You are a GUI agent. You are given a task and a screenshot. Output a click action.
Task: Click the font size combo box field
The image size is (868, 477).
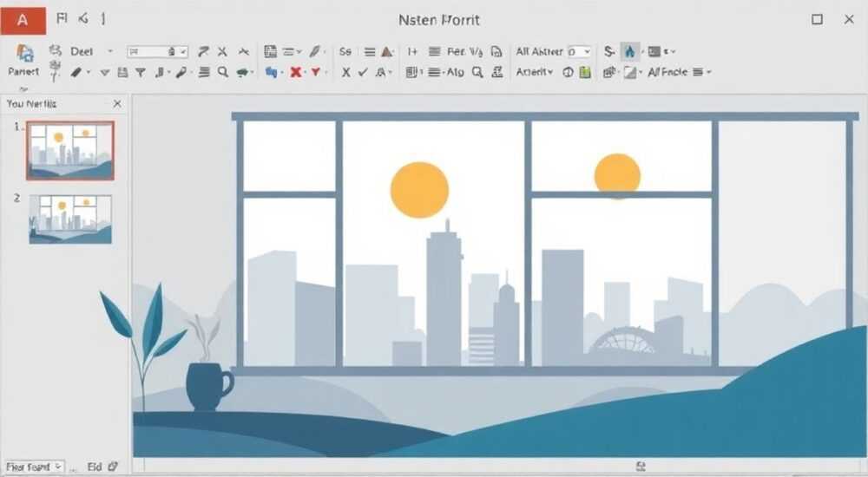158,51
